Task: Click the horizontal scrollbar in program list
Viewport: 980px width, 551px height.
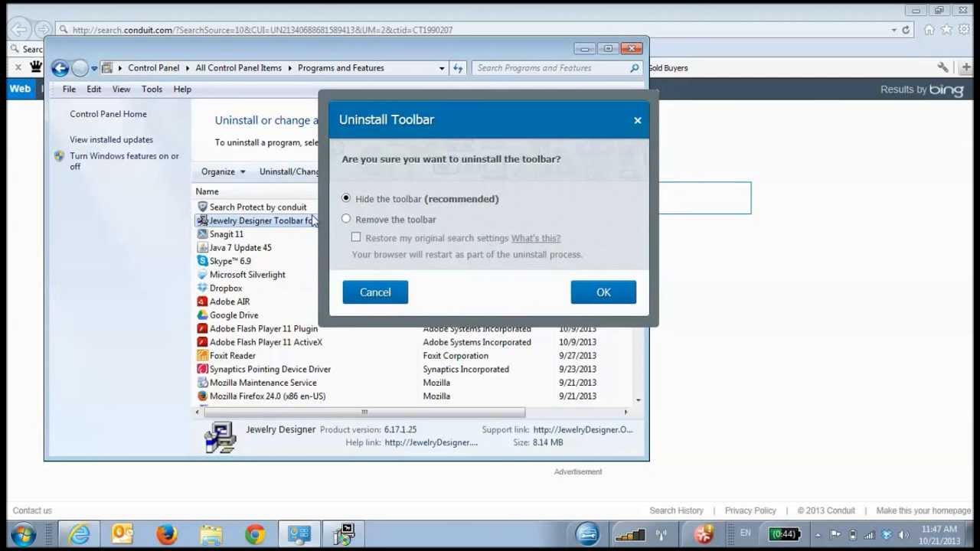Action: click(x=364, y=412)
